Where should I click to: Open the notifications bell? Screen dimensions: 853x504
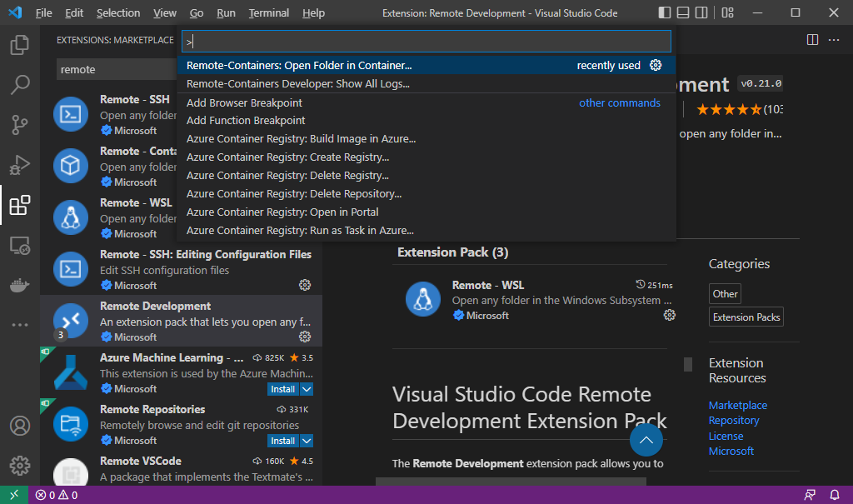(835, 495)
